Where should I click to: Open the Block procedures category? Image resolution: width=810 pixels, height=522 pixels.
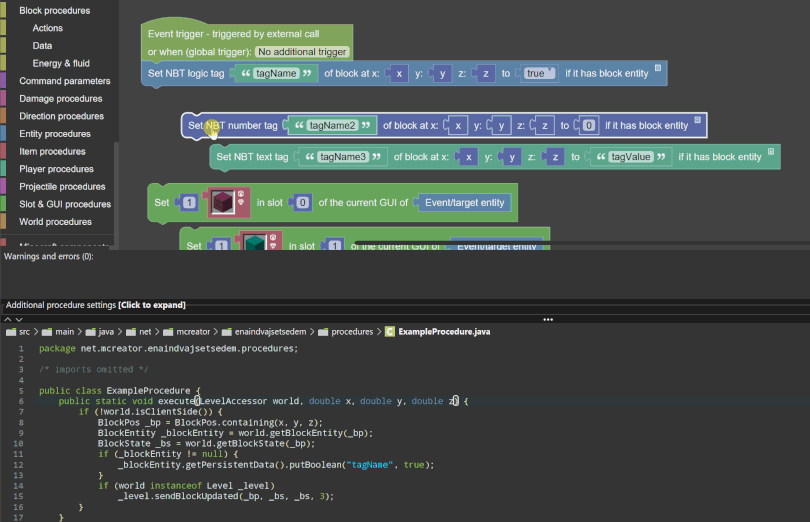click(54, 10)
